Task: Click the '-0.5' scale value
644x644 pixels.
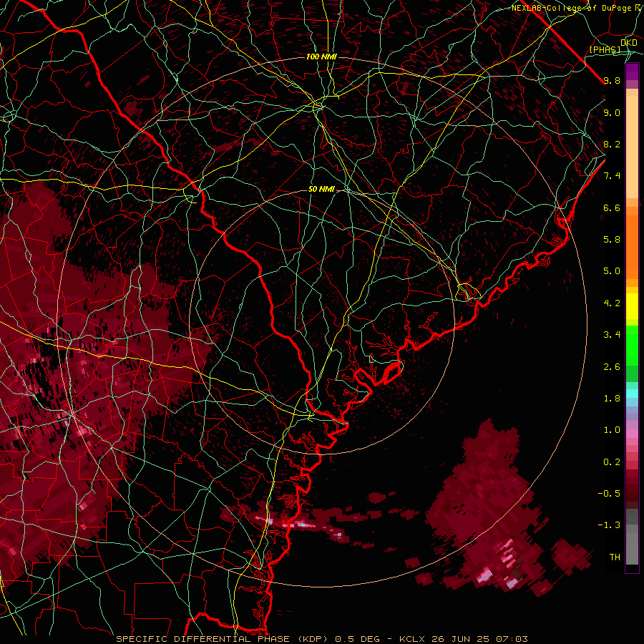Action: click(x=609, y=494)
